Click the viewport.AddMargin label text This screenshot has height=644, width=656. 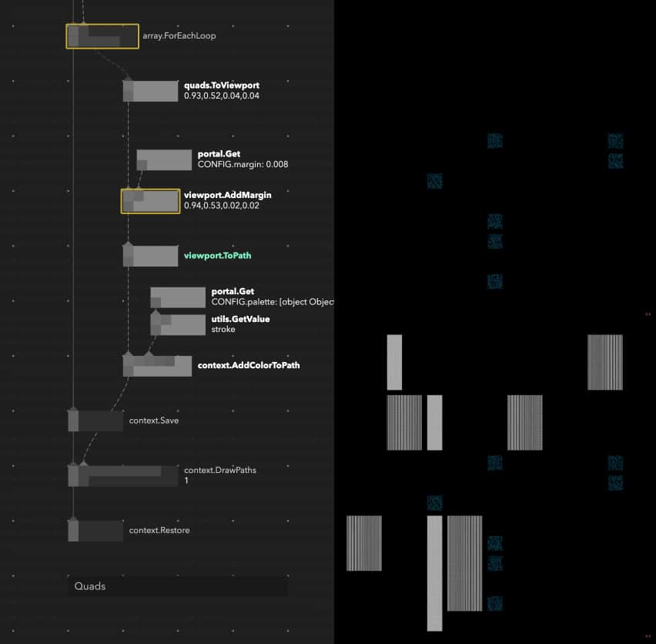[228, 195]
